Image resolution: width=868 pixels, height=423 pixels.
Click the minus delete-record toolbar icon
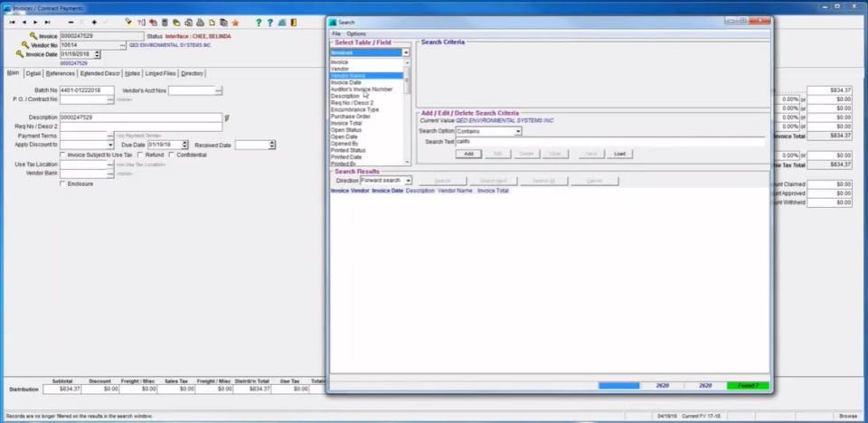point(71,23)
